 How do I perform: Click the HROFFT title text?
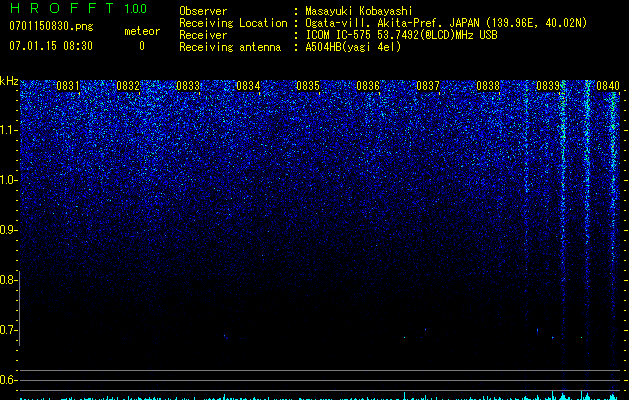point(62,8)
